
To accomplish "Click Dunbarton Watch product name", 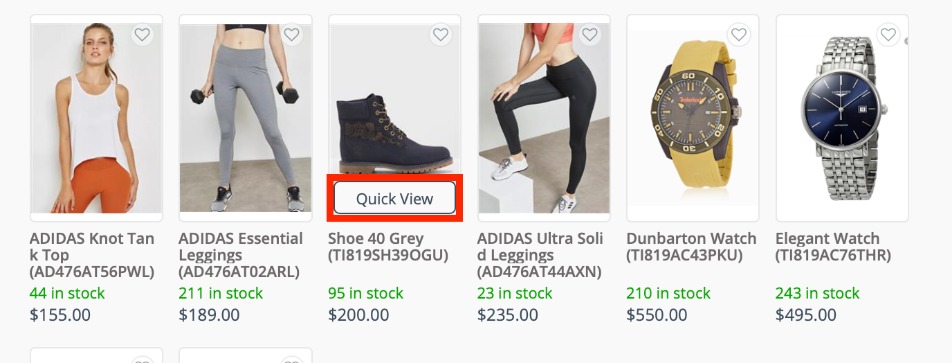I will pos(692,246).
